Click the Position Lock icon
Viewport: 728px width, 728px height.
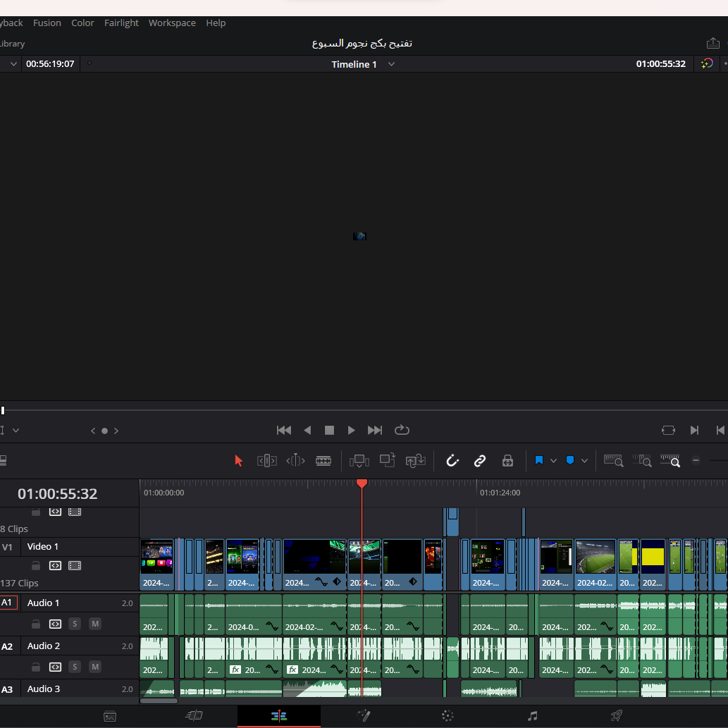point(507,461)
